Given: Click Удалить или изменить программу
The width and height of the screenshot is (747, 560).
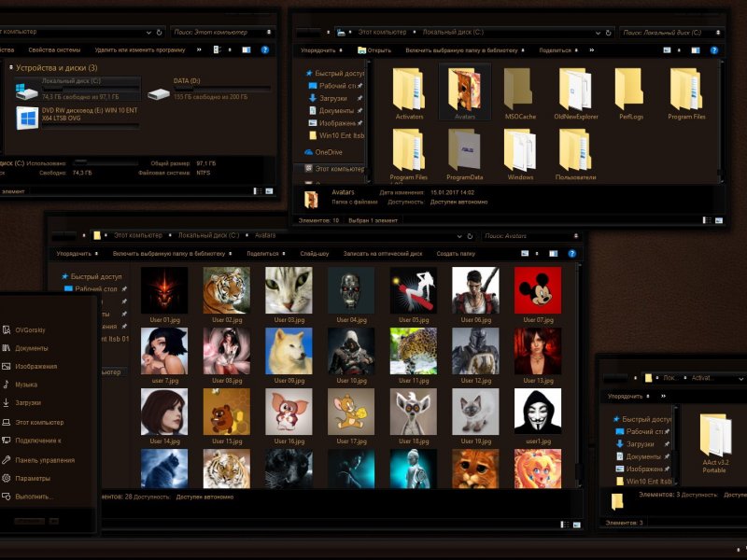Looking at the screenshot, I should point(140,49).
